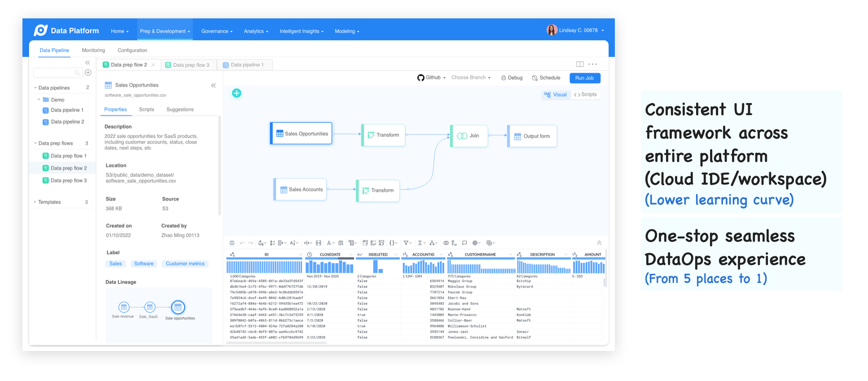Click the filter funnel icon in toolbar
Screen dimensions: 868x381
pyautogui.click(x=406, y=243)
